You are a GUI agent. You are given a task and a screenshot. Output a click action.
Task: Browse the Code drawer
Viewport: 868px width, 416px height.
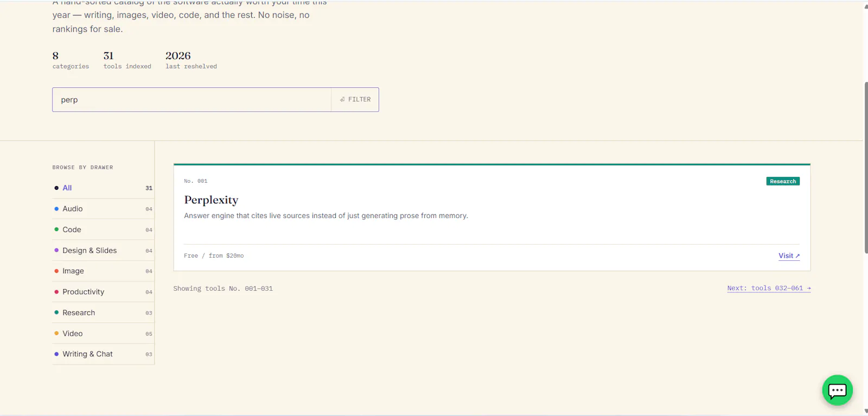pos(103,230)
